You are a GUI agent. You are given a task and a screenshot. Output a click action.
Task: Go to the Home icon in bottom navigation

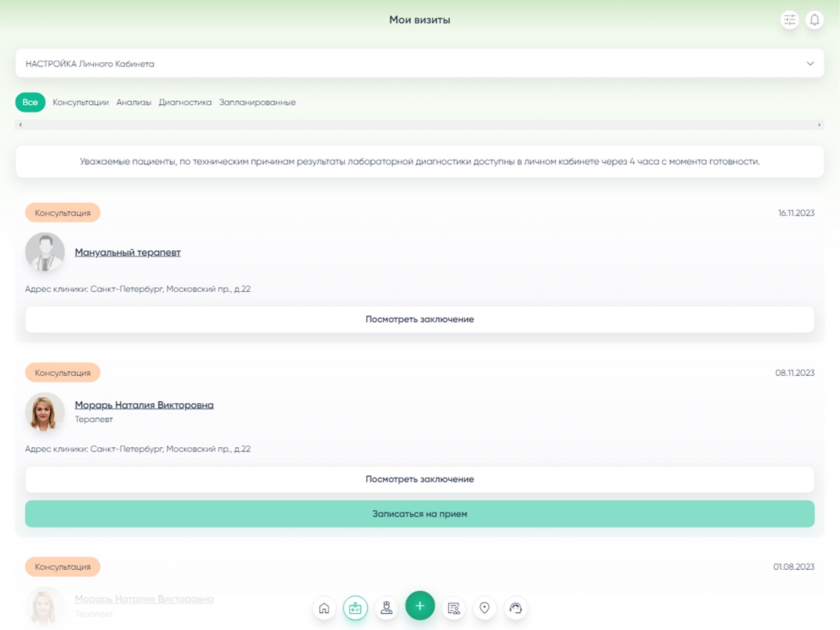(323, 608)
